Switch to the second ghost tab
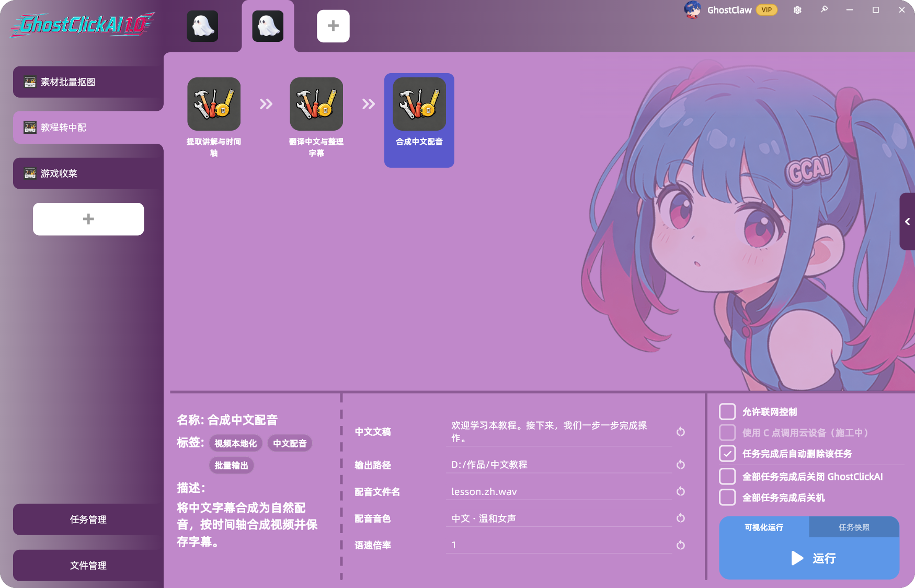Screen dimensions: 915x588 [x=268, y=26]
